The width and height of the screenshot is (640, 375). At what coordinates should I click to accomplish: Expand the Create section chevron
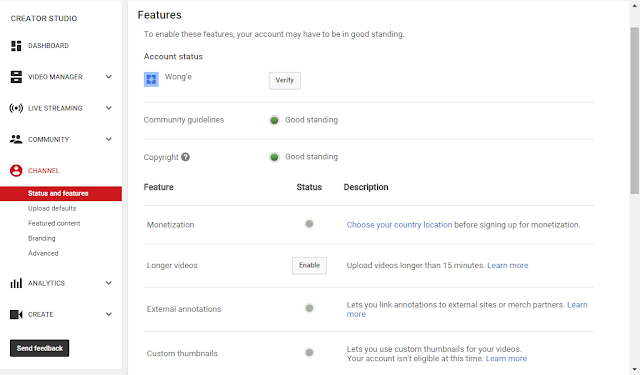(109, 315)
